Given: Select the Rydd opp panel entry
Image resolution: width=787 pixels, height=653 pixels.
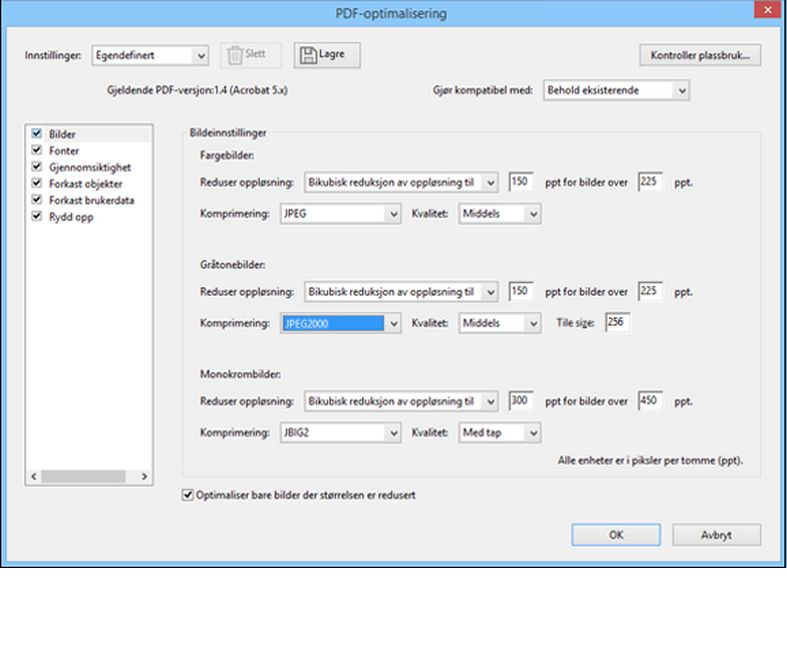Looking at the screenshot, I should tap(71, 217).
